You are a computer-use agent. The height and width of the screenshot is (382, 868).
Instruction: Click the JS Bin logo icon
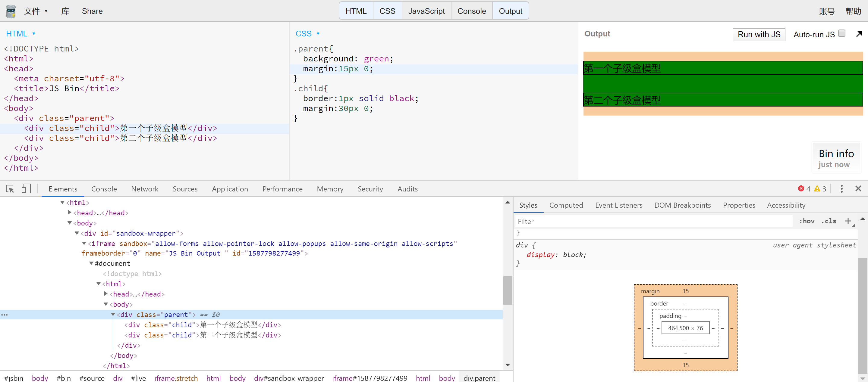point(11,11)
